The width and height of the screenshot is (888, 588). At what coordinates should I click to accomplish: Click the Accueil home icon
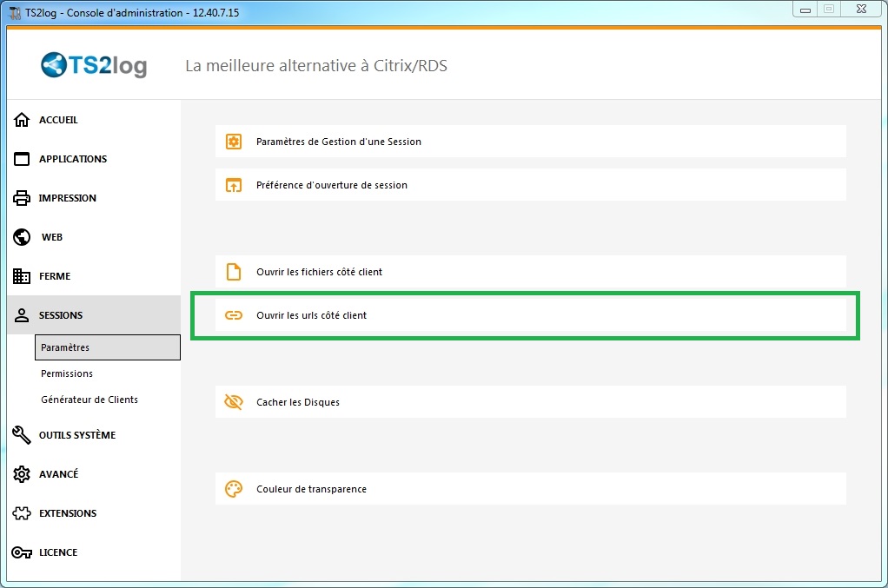tap(22, 120)
